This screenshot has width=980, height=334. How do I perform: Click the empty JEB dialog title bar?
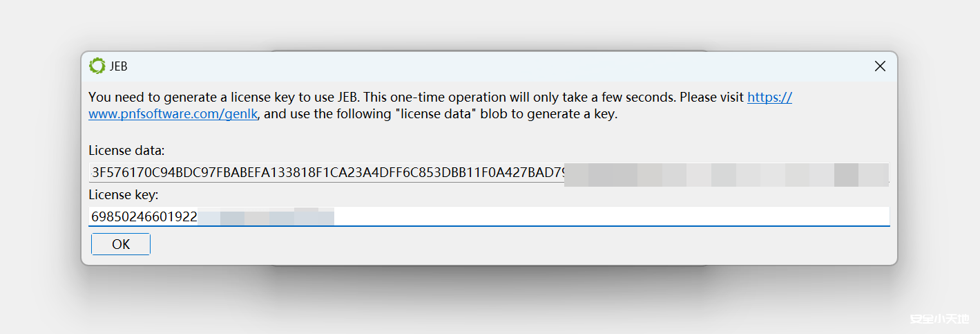point(483,66)
